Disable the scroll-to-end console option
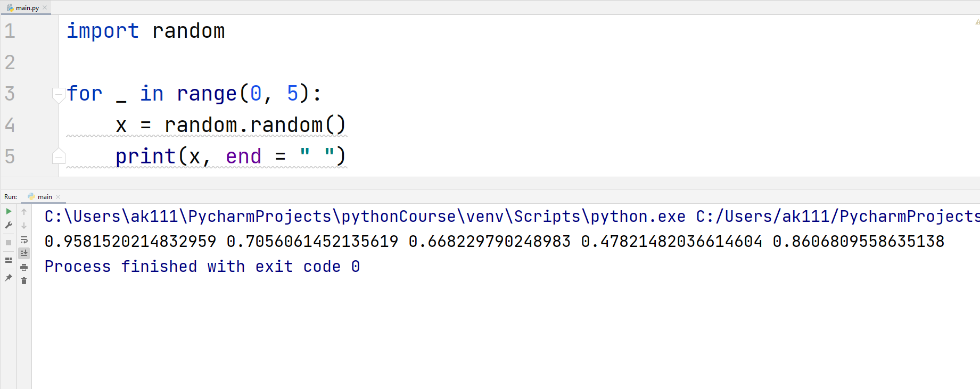This screenshot has width=980, height=389. pyautogui.click(x=24, y=253)
